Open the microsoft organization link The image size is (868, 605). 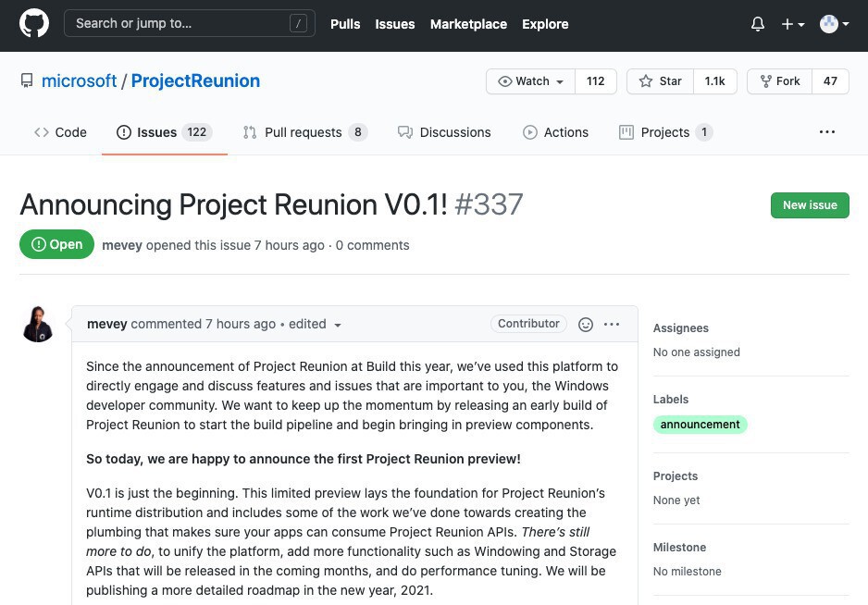[x=80, y=81]
